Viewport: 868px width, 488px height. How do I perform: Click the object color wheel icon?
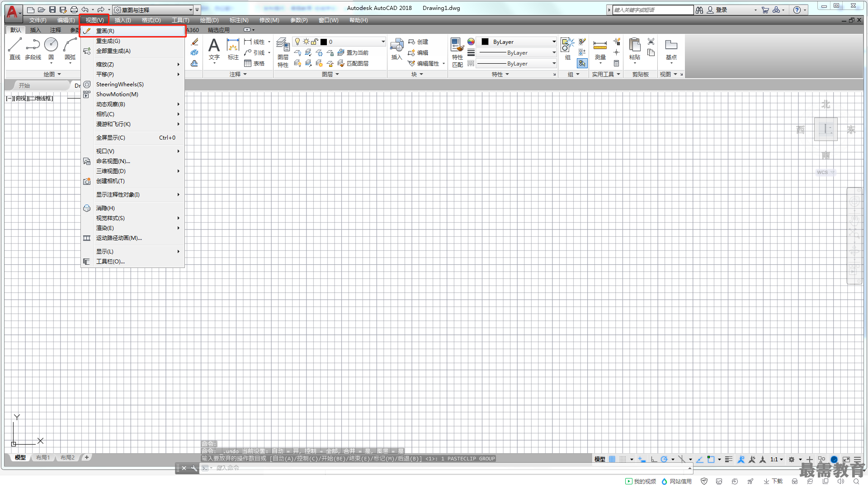tap(471, 42)
